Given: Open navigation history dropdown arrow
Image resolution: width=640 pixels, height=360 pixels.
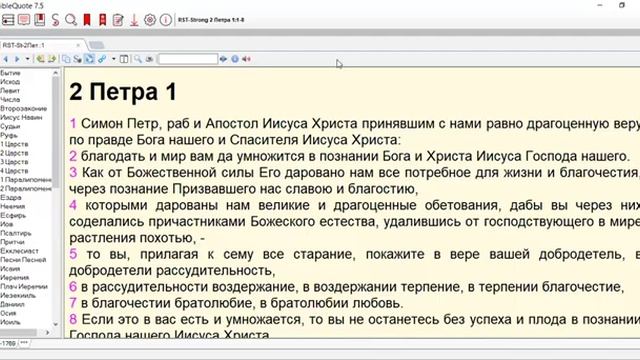Looking at the screenshot, I should click(x=27, y=59).
